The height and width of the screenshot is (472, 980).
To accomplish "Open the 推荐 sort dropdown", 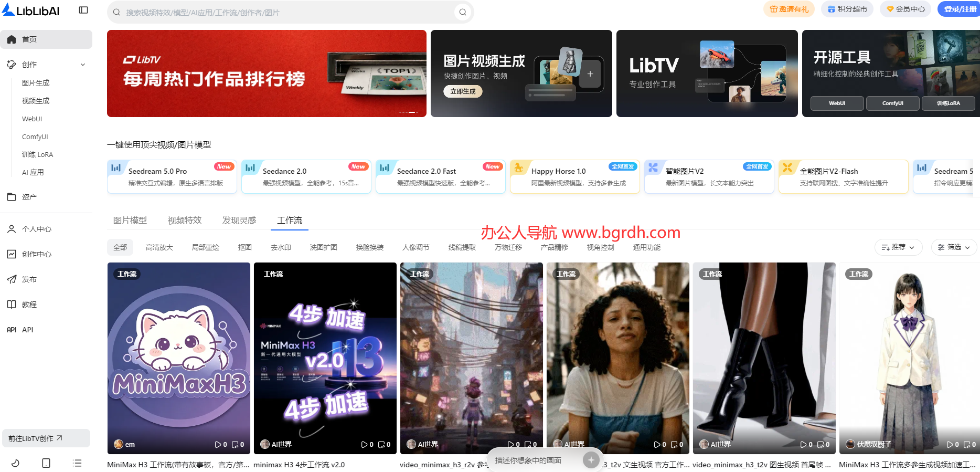I will tap(898, 247).
